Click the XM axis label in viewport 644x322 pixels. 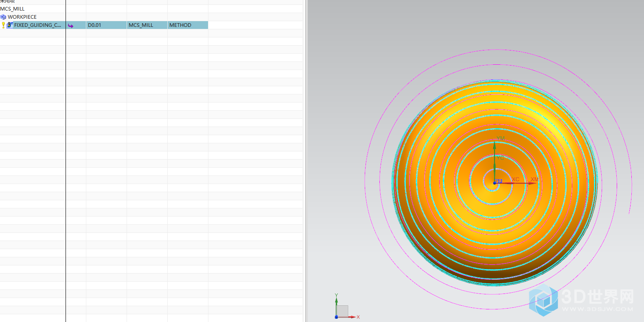(534, 179)
